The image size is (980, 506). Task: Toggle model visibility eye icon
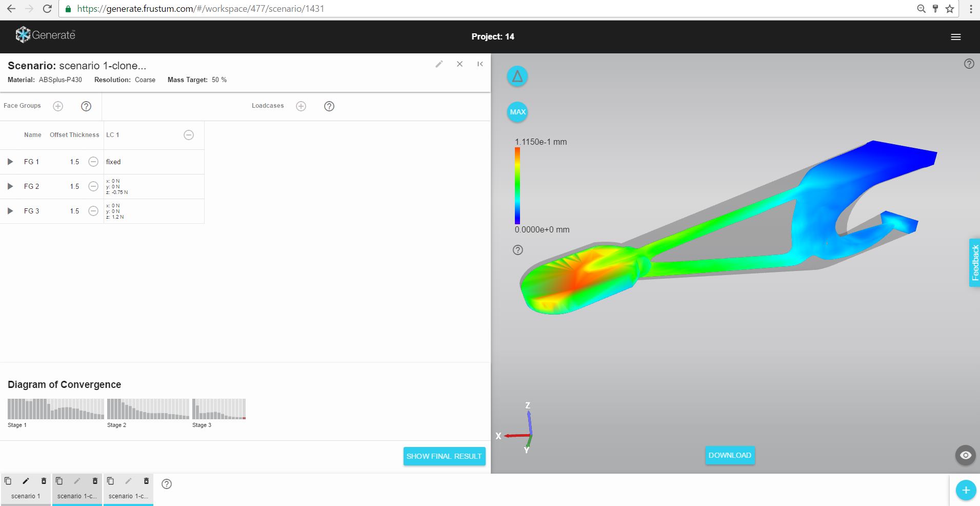[965, 455]
